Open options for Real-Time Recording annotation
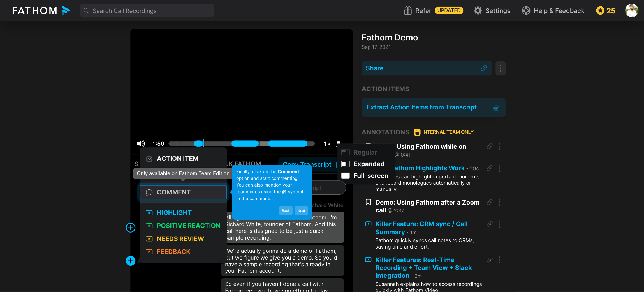Screen dimensions: 644x303 pyautogui.click(x=499, y=260)
